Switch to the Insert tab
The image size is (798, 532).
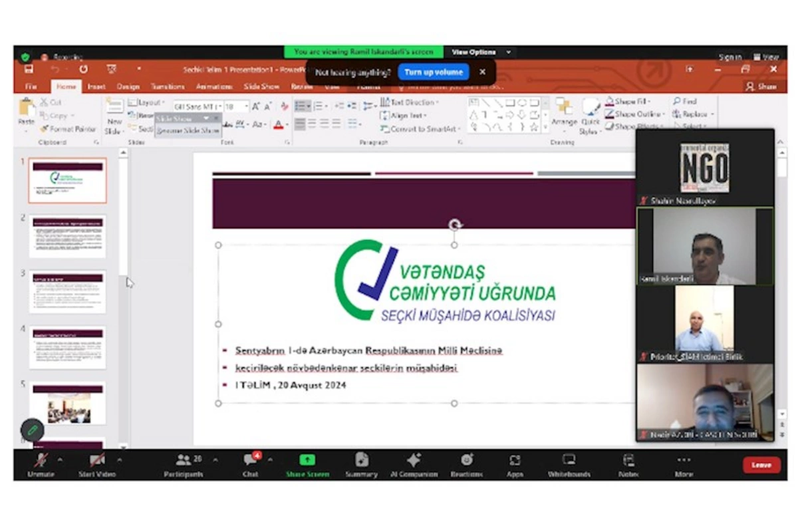96,86
